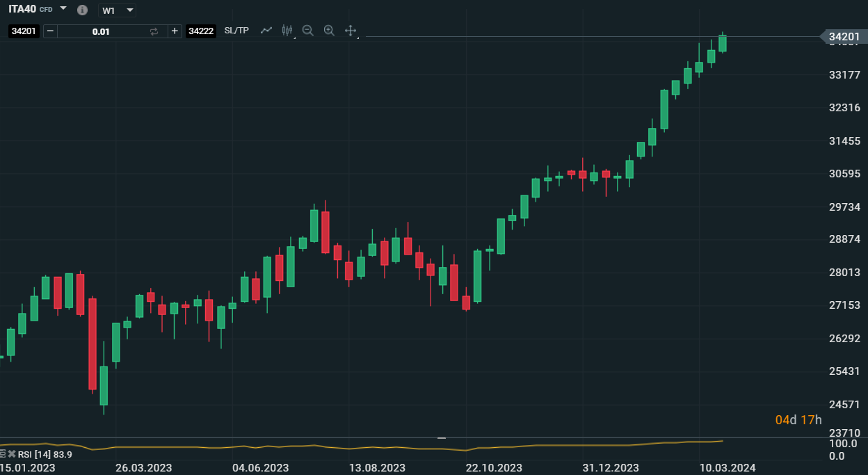Click the RSI panel resize handle
This screenshot has height=475, width=868.
[x=442, y=438]
